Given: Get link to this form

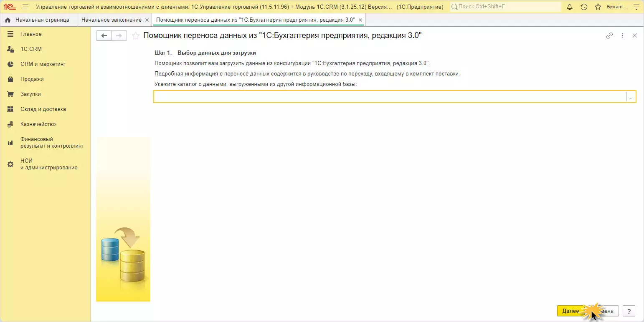Looking at the screenshot, I should pyautogui.click(x=609, y=36).
